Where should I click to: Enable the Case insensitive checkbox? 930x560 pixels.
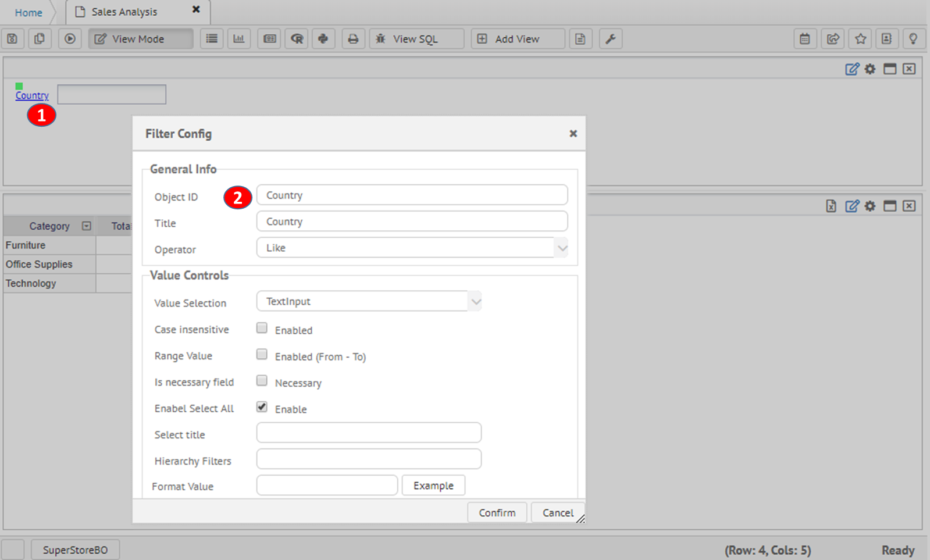tap(262, 329)
